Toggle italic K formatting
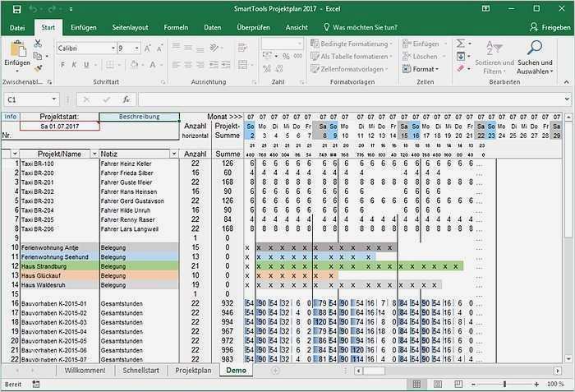Screen dimensions: 575x392 tap(74, 65)
